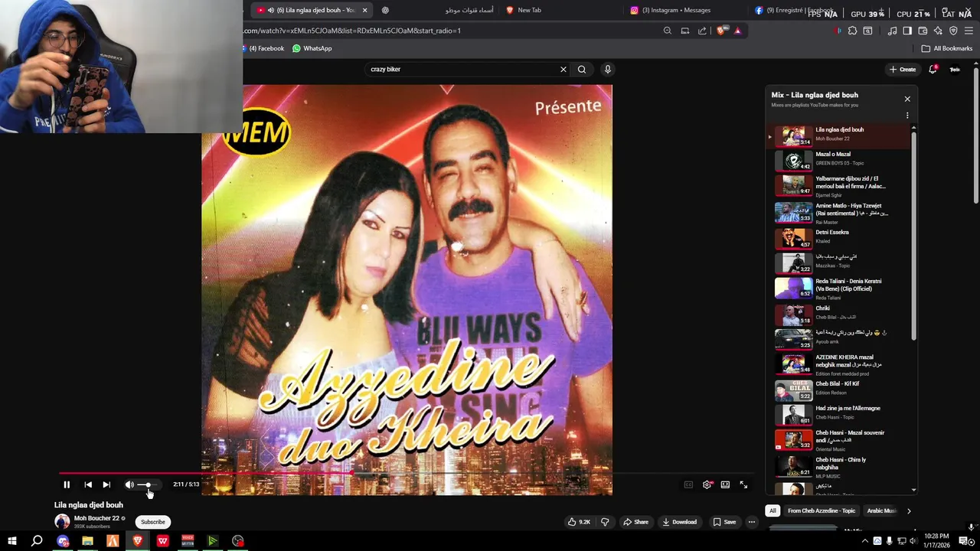Open the Brave playlist music note icon
The width and height of the screenshot is (980, 551).
(x=892, y=31)
